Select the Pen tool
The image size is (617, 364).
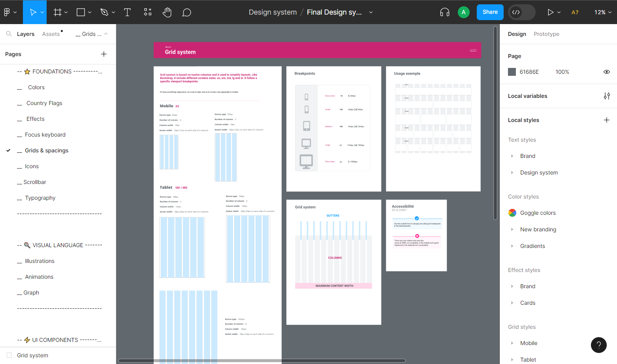point(104,12)
